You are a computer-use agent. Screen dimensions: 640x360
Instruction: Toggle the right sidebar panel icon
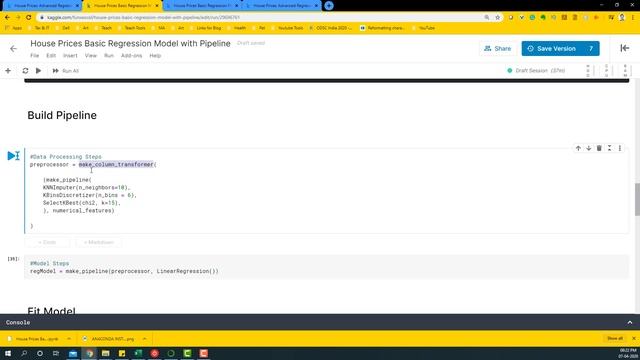click(624, 48)
